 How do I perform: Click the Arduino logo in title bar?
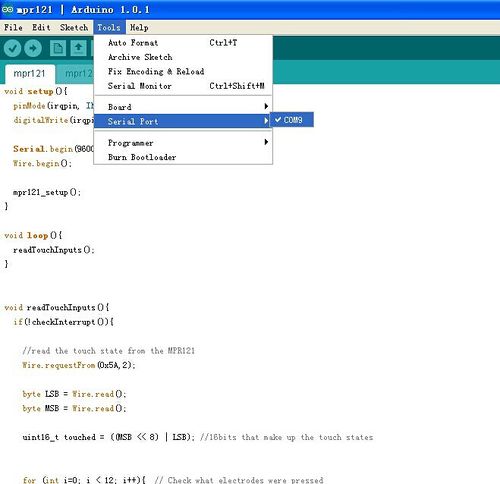click(7, 9)
